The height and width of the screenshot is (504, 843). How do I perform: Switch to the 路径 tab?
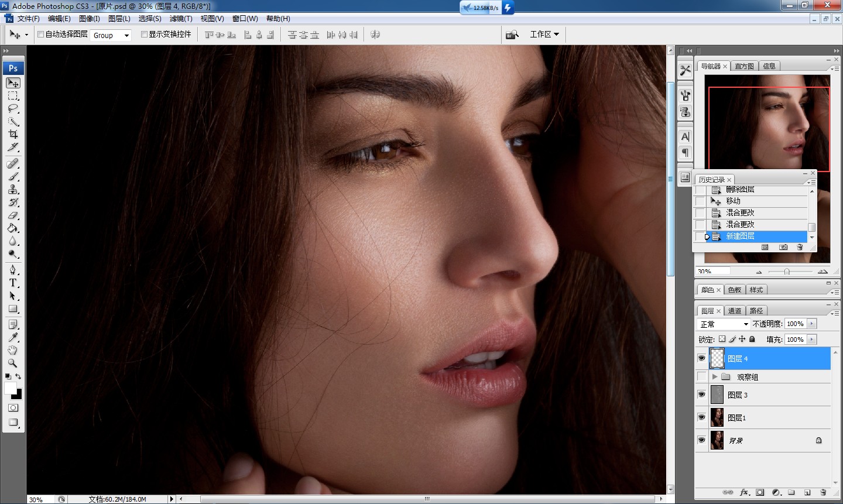pos(756,311)
